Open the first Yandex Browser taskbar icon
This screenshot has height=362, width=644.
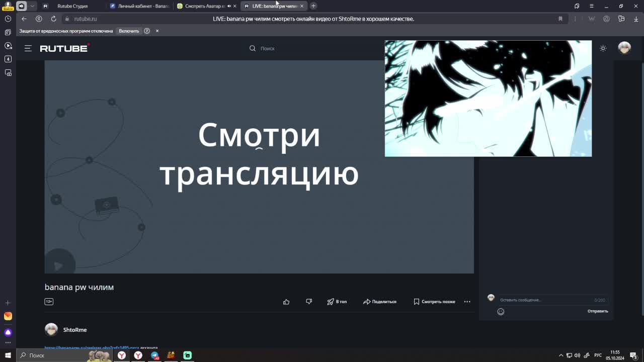click(x=122, y=355)
